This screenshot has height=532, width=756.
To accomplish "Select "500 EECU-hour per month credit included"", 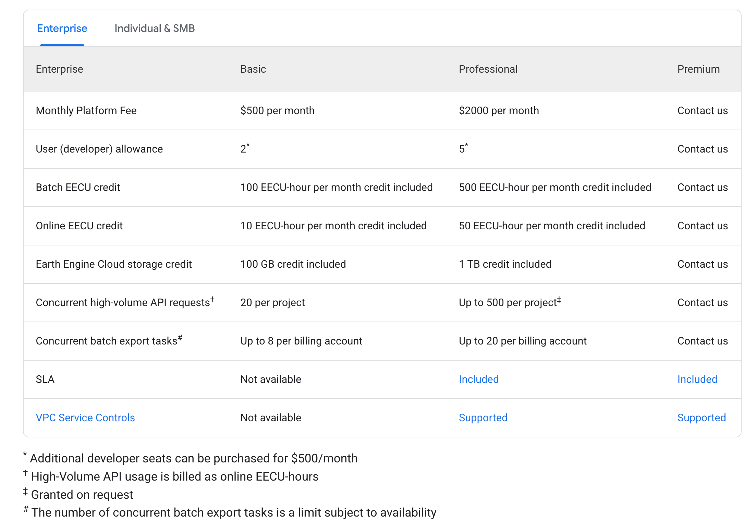I will coord(555,187).
